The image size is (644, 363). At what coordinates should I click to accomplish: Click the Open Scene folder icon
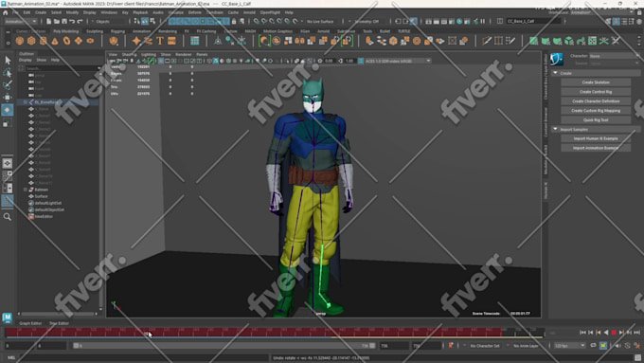[56, 21]
